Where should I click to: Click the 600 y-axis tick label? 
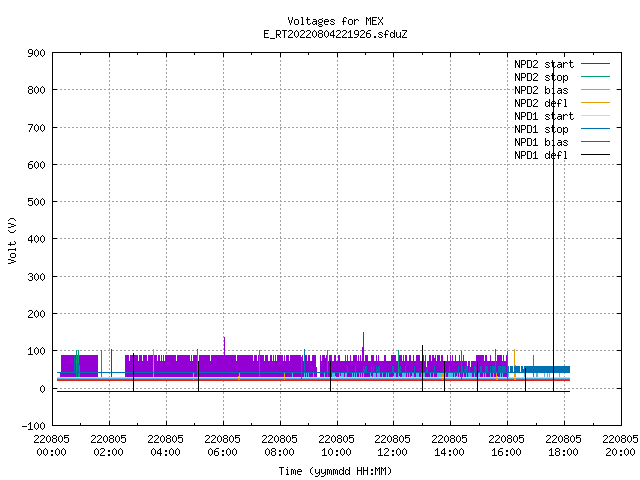pos(36,165)
